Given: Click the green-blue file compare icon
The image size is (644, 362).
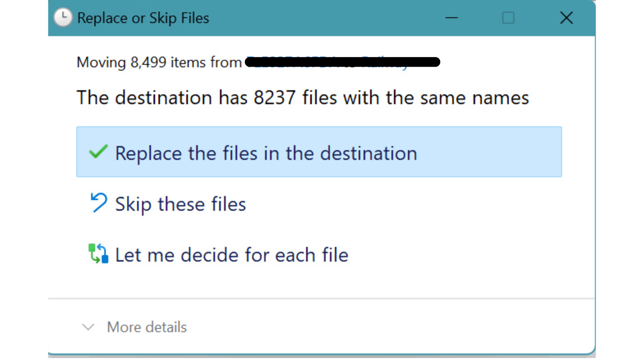Looking at the screenshot, I should 98,254.
